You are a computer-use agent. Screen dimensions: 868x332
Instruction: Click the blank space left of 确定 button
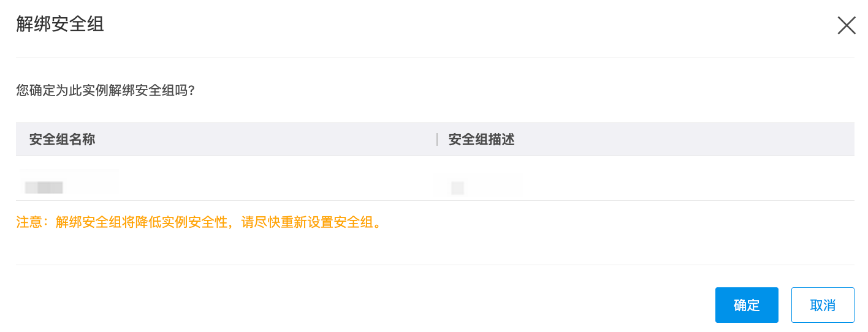pyautogui.click(x=552, y=305)
